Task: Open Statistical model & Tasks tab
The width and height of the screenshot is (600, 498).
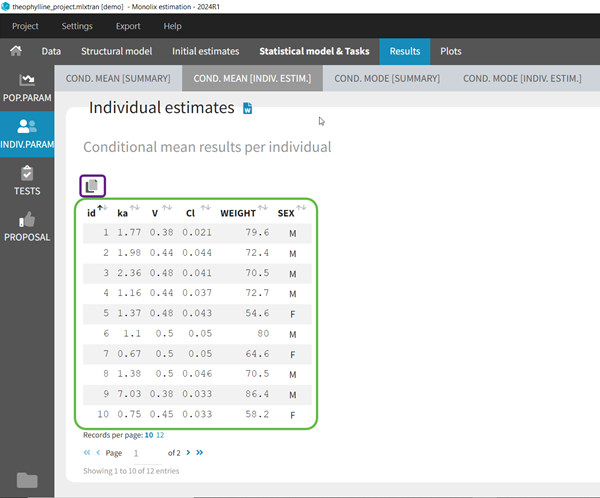Action: point(314,51)
